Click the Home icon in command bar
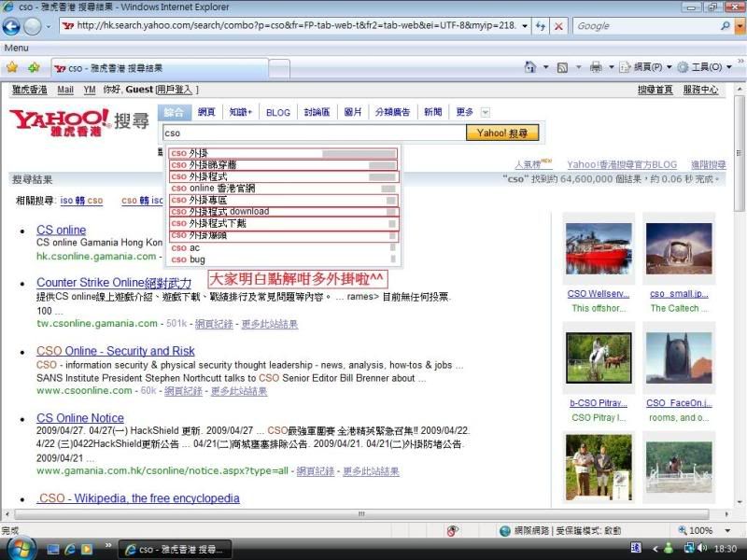This screenshot has width=747, height=560. [x=530, y=67]
